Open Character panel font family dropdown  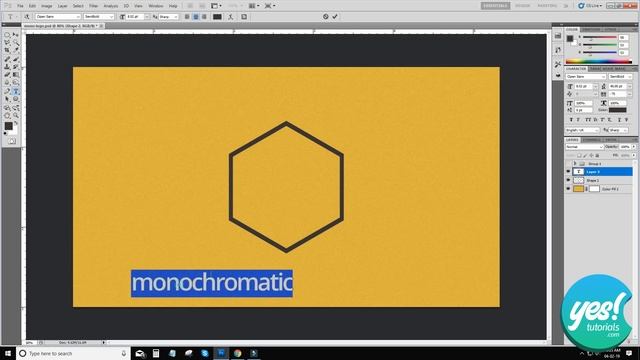(x=586, y=77)
